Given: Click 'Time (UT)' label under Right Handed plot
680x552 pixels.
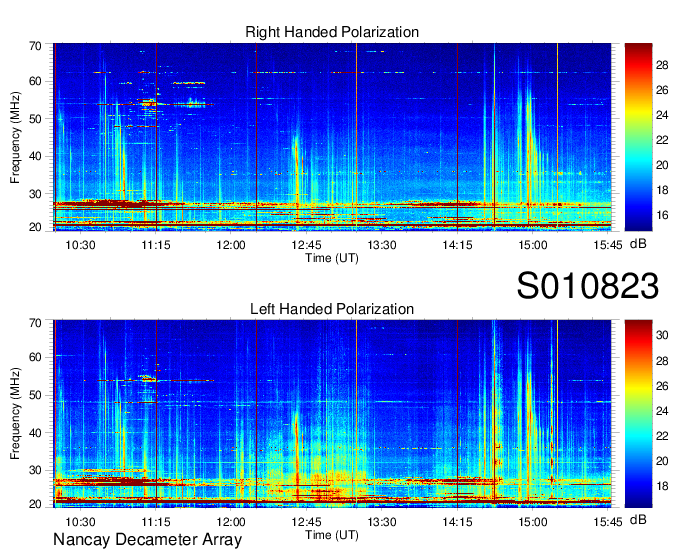Looking at the screenshot, I should pos(332,258).
